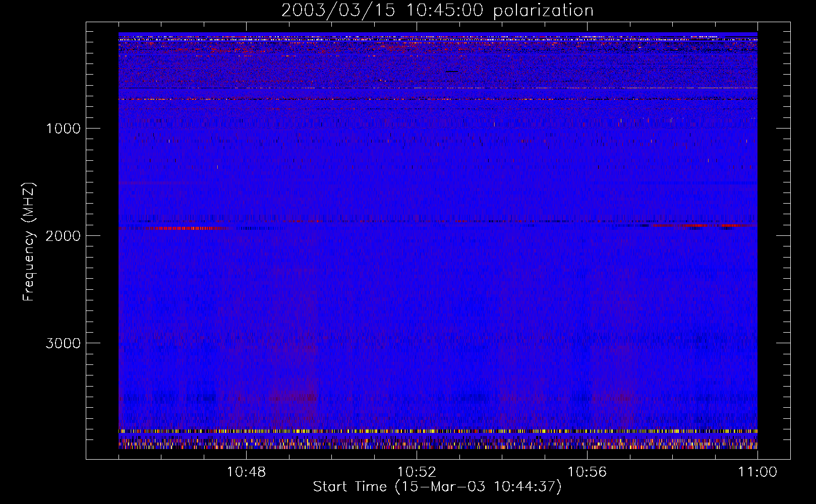This screenshot has height=504, width=816.
Task: Click the '3000' frequency axis label
Action: [x=63, y=343]
